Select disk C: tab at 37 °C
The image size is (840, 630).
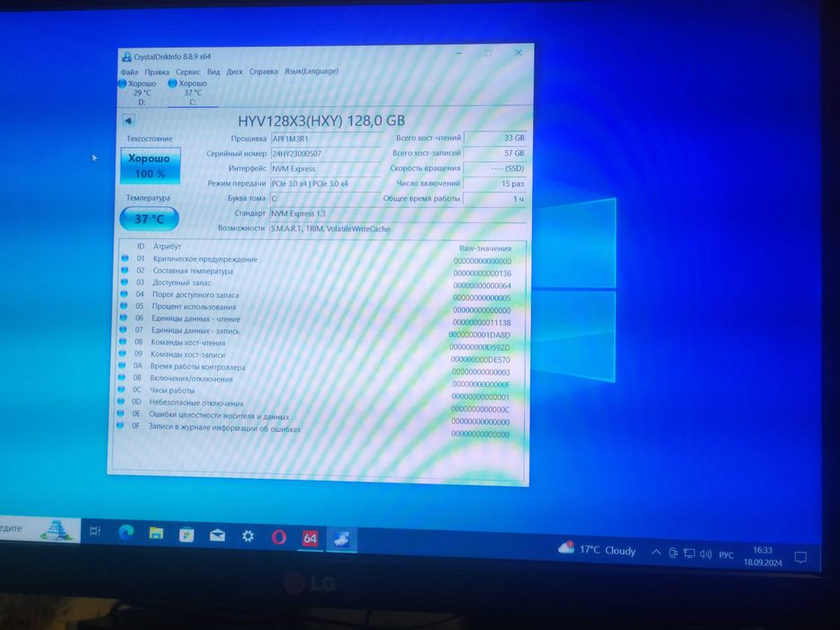(191, 92)
